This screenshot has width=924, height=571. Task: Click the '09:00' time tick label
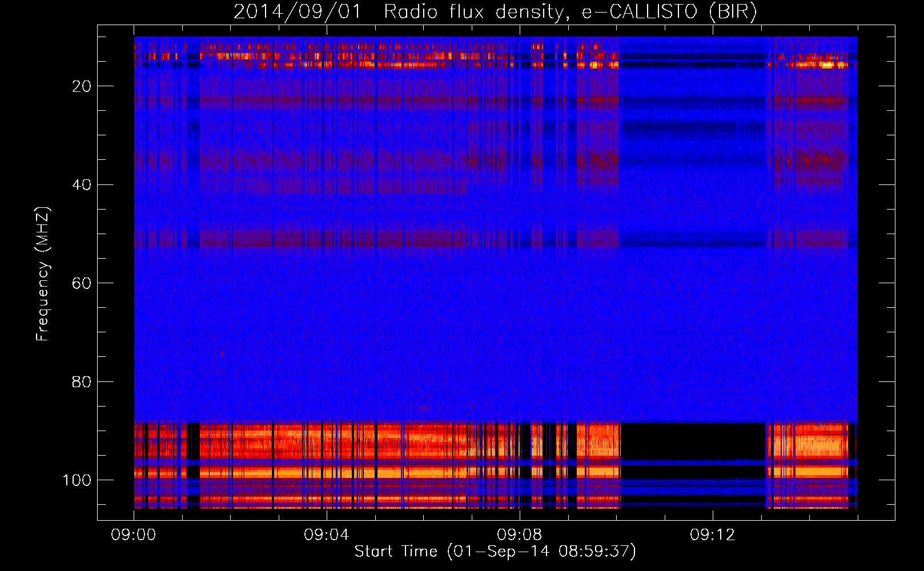[x=134, y=535]
